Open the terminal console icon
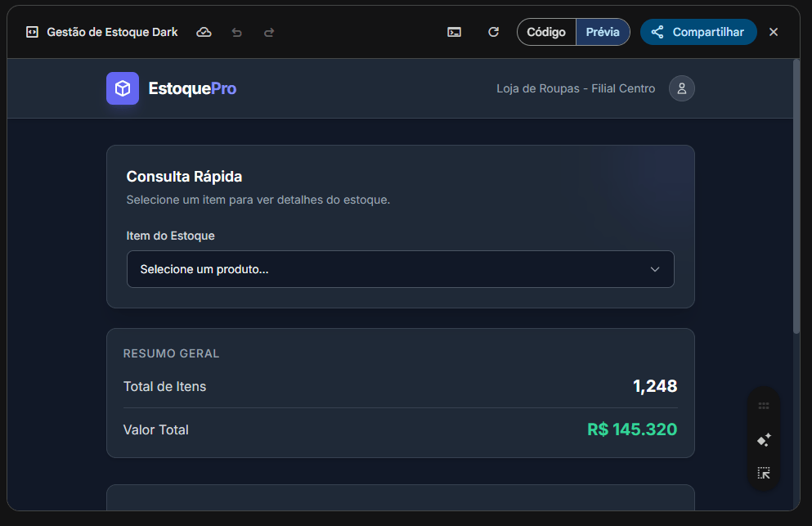812x526 pixels. [454, 32]
